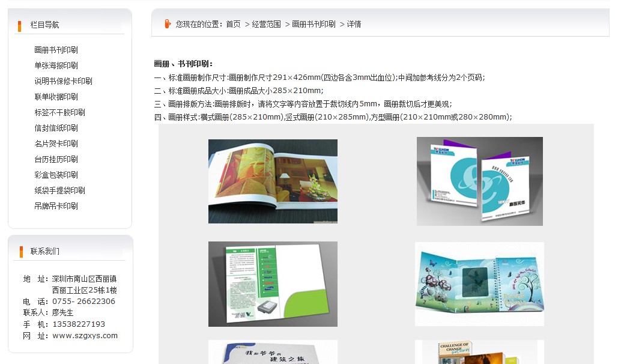Open the 建筑之旅 book cover image
Image resolution: width=618 pixels, height=364 pixels.
point(273,352)
